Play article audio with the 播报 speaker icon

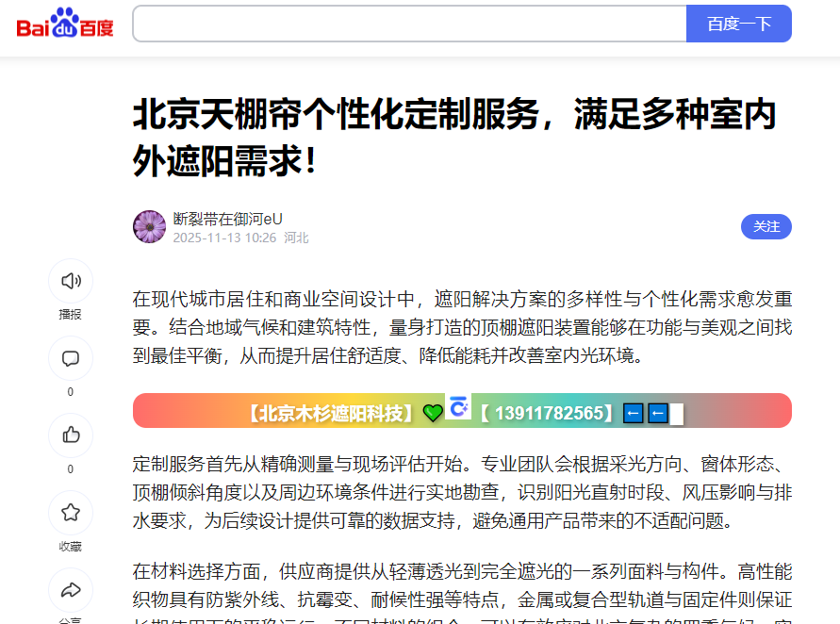71,281
